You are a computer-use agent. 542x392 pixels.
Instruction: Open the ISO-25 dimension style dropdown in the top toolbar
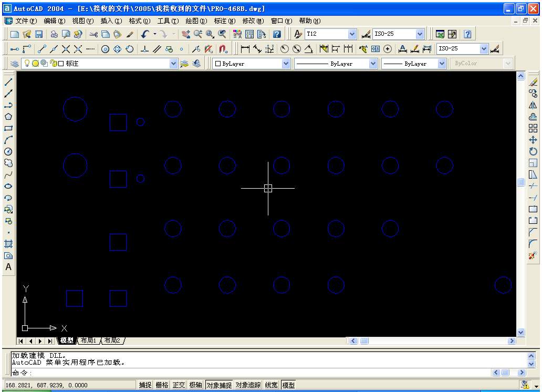(420, 34)
